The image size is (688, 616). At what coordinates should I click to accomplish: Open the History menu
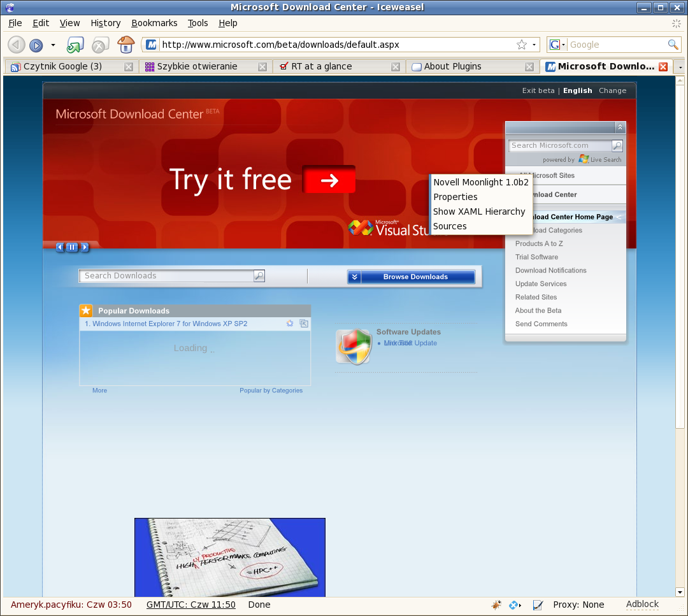tap(105, 23)
